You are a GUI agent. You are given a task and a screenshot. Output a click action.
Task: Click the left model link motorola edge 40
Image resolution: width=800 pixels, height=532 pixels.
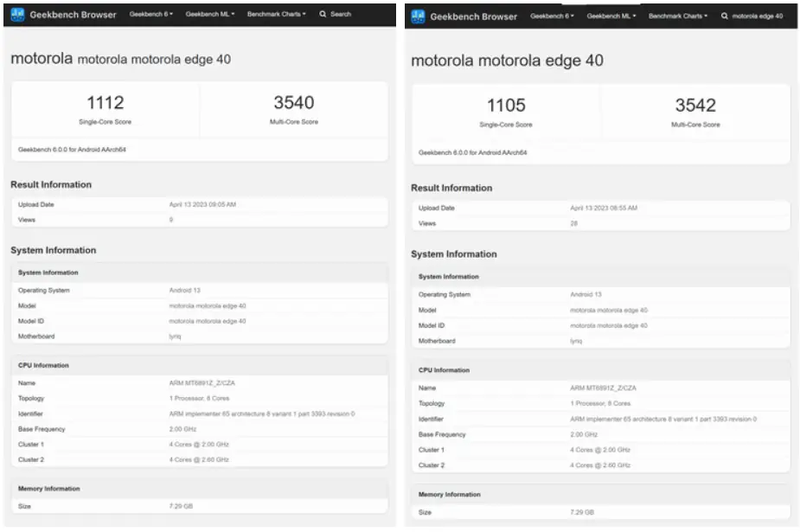coord(208,306)
